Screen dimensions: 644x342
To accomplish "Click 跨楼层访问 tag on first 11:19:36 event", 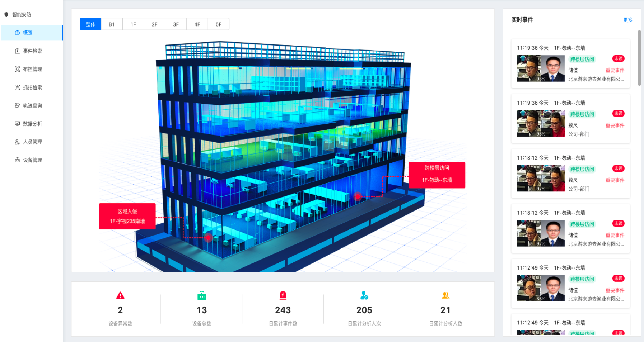I will 582,59.
